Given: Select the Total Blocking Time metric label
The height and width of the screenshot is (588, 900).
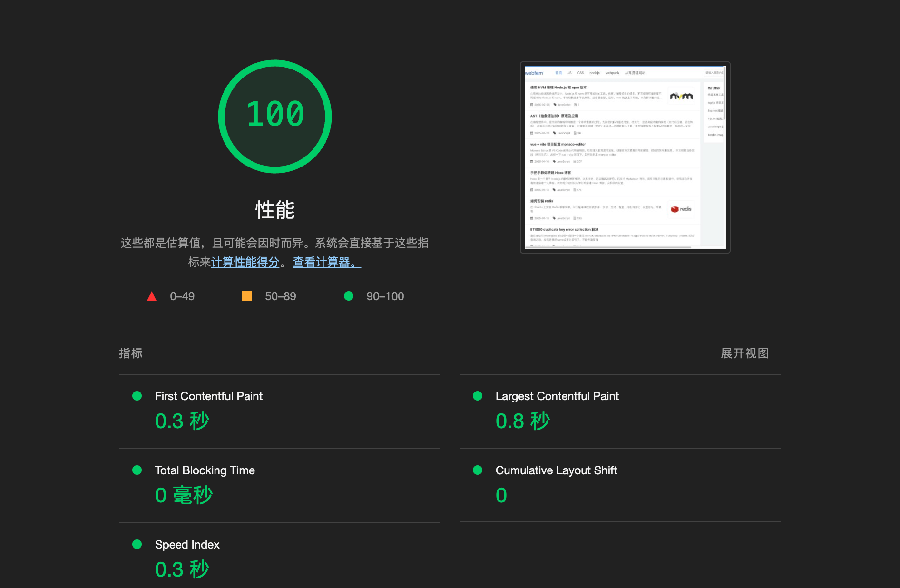Looking at the screenshot, I should (x=205, y=470).
